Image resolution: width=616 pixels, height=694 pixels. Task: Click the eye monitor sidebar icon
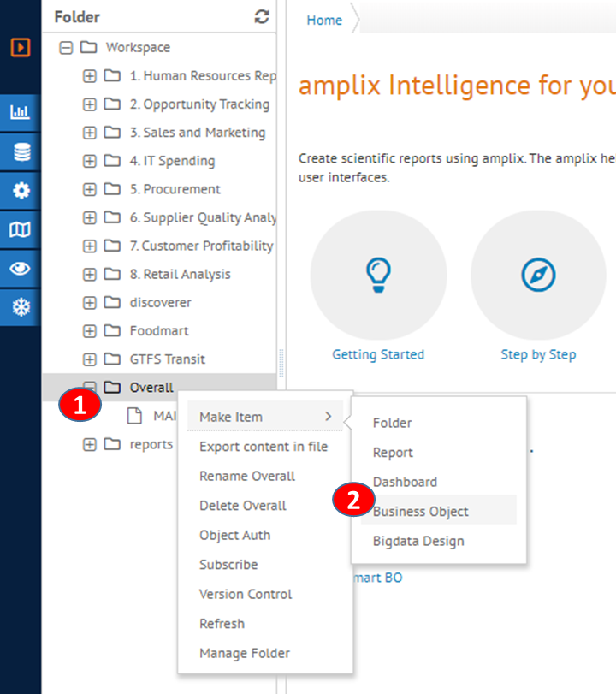point(21,268)
